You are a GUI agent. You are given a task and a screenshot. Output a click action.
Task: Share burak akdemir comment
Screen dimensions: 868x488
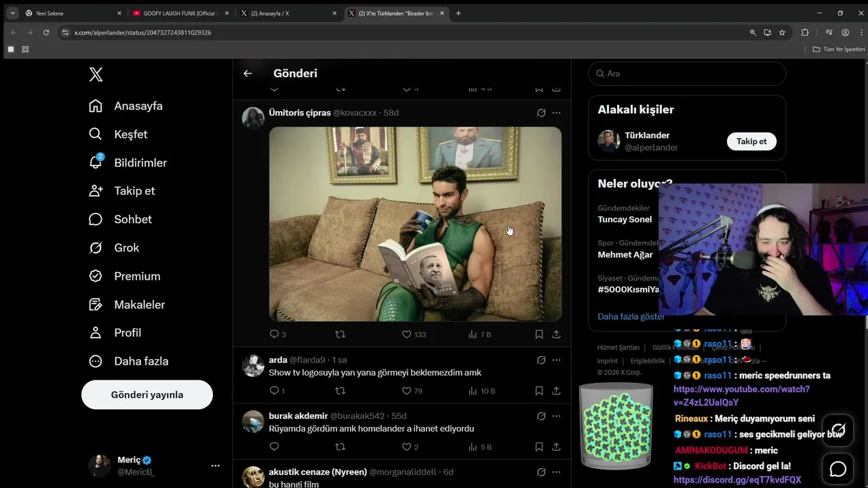556,447
